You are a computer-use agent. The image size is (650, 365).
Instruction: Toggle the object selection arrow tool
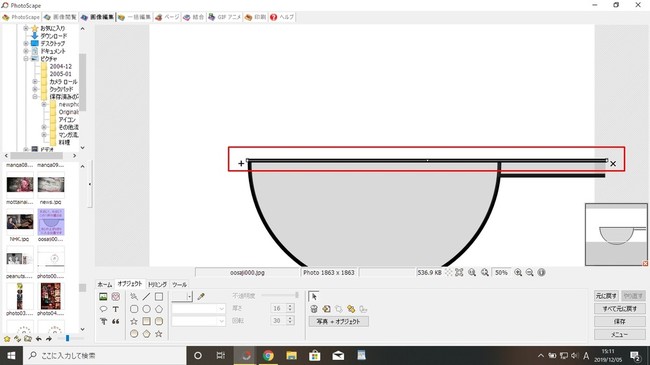click(314, 296)
